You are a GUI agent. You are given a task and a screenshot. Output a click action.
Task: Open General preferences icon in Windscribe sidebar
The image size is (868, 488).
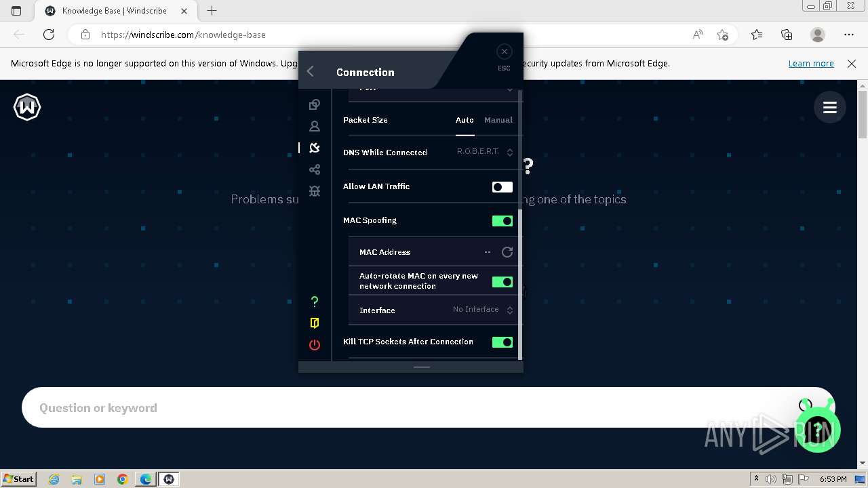[315, 104]
